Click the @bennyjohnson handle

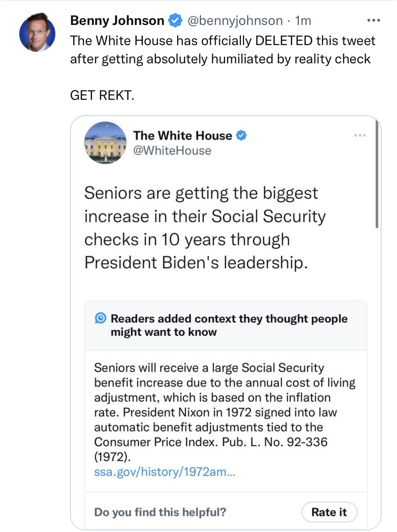point(235,20)
